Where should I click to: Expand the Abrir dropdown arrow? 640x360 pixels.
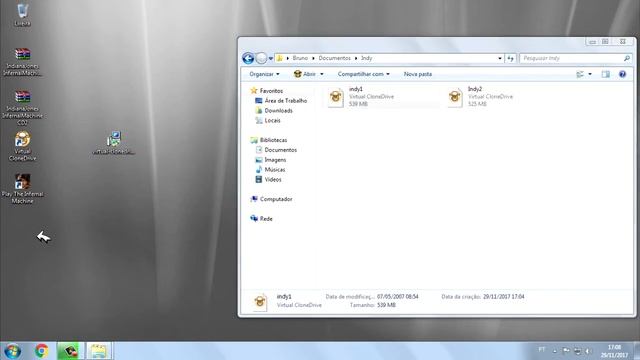pyautogui.click(x=322, y=74)
